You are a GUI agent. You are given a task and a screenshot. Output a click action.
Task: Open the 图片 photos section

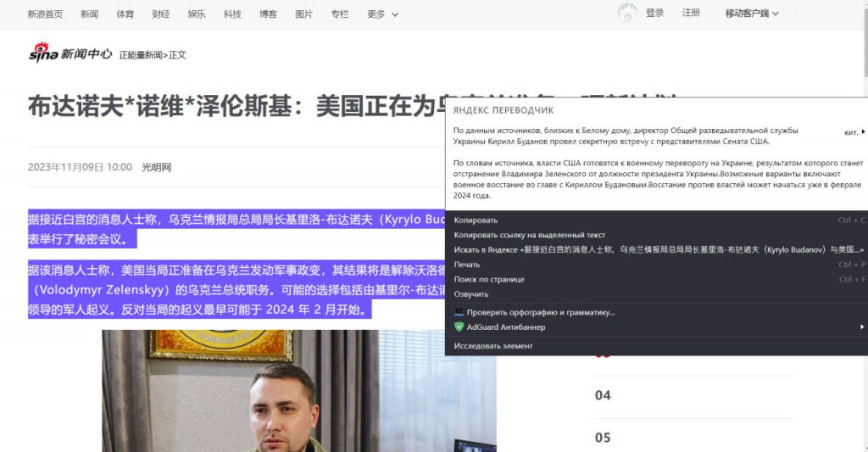(x=304, y=14)
